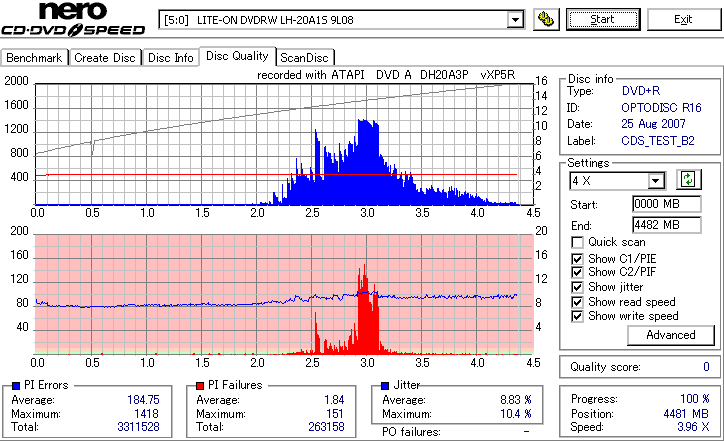
Task: Select the Disc Quality tab
Action: point(237,56)
